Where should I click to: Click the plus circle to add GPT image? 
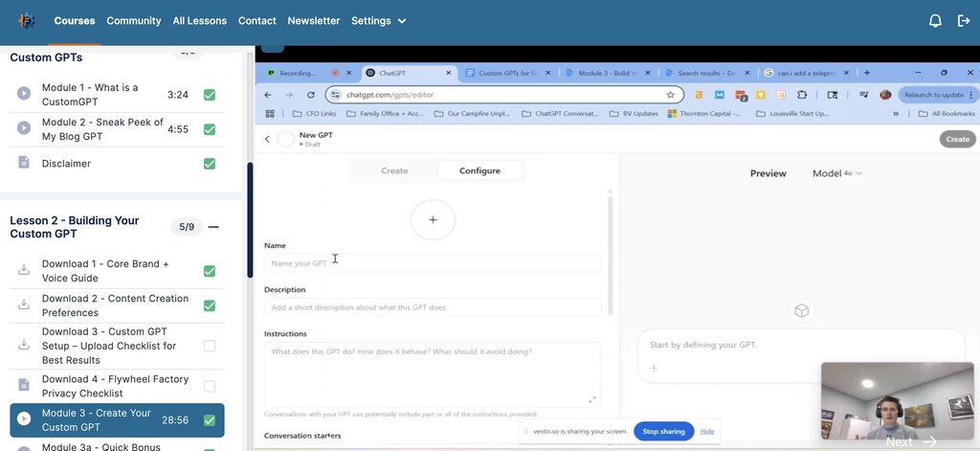[x=433, y=219]
